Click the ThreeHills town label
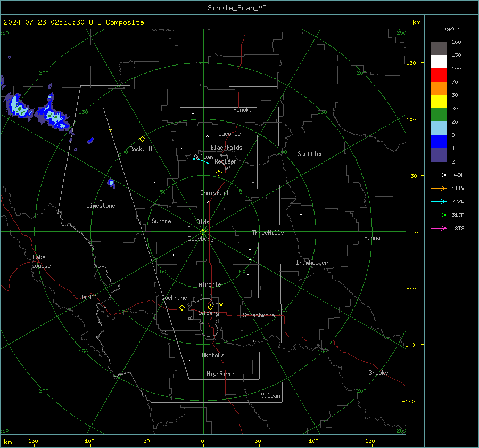 [268, 233]
